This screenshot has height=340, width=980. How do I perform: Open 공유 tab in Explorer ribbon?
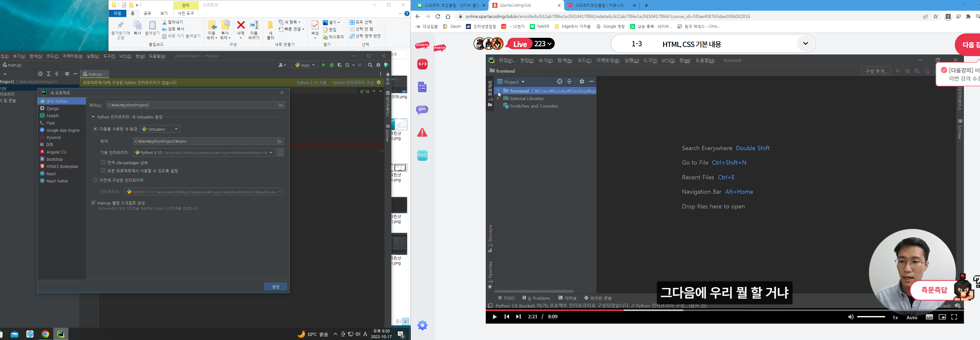pos(147,13)
